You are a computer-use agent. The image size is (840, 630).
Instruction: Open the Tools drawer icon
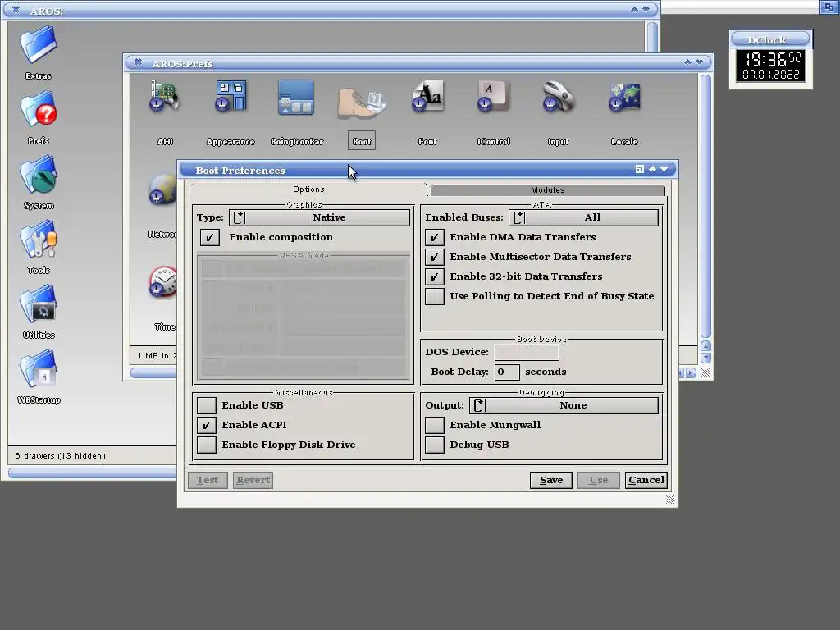pos(39,240)
